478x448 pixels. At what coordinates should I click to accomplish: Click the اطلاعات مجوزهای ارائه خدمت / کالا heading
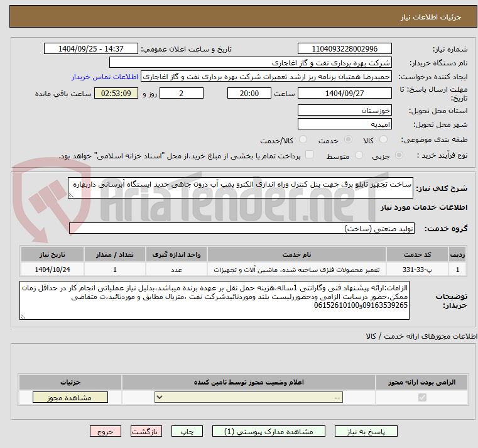pyautogui.click(x=421, y=336)
